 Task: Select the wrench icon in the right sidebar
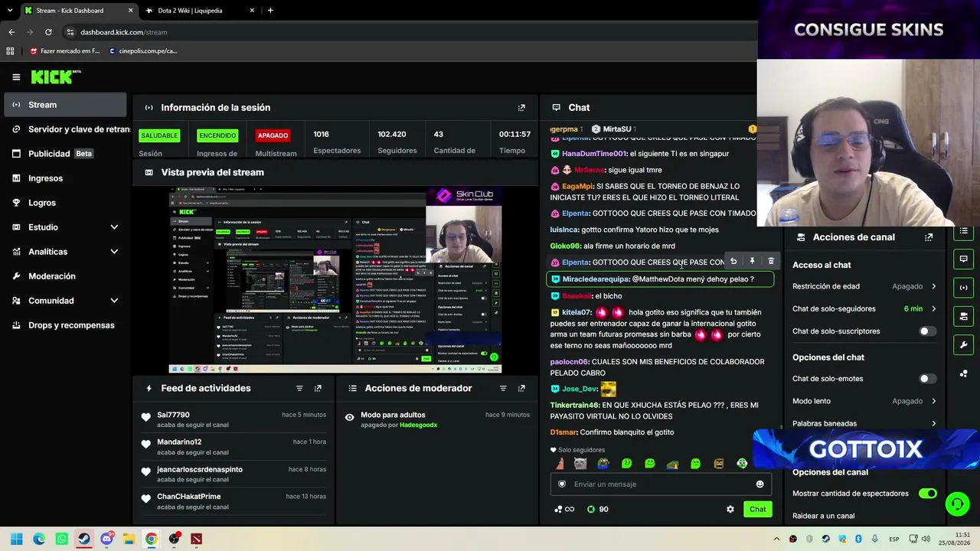point(964,344)
